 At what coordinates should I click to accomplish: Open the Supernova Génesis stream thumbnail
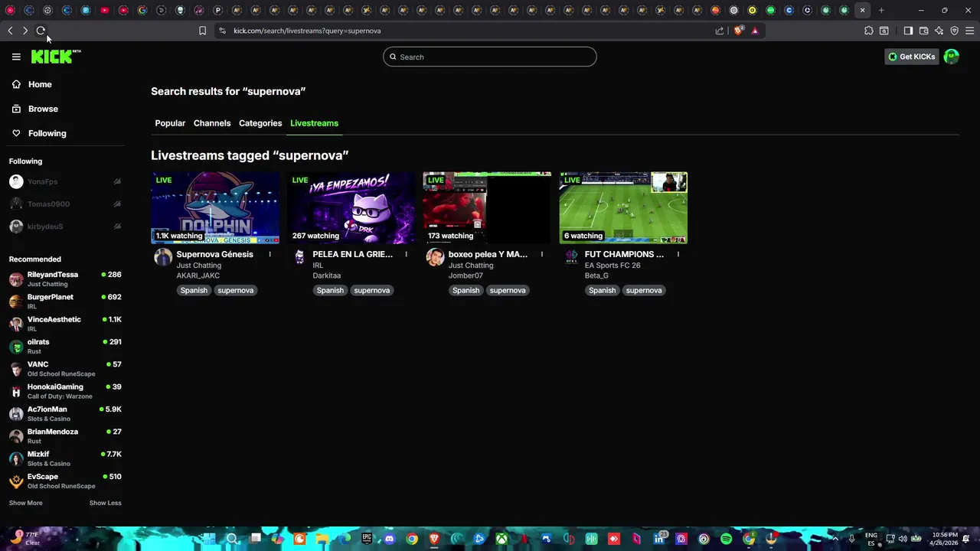215,208
